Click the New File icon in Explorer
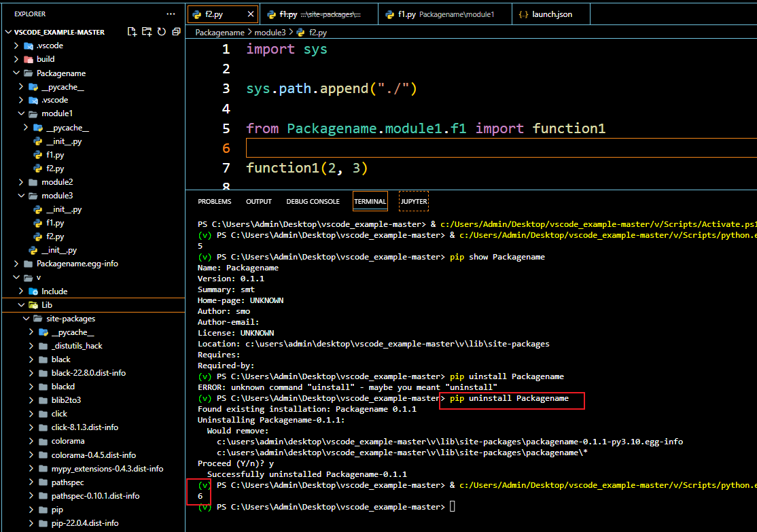Screen dimensions: 757x532 132,32
